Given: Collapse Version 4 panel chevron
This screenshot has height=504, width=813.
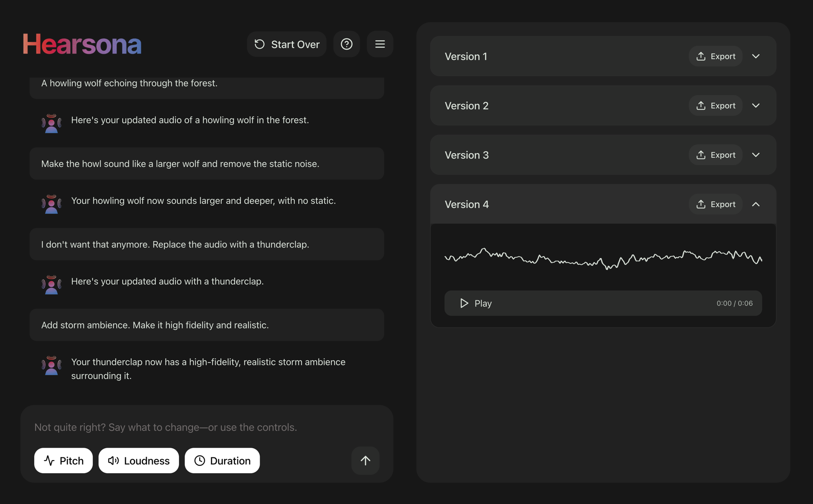Looking at the screenshot, I should (x=755, y=204).
